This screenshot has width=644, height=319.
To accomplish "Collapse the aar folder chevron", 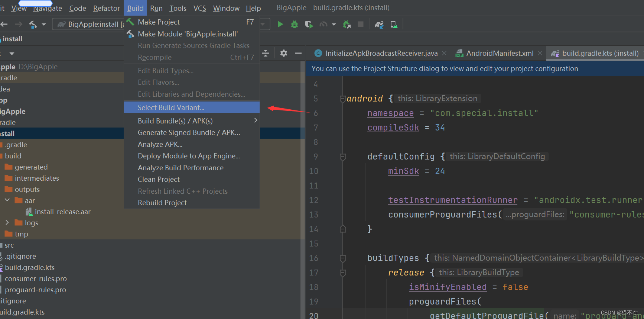I will pos(7,200).
